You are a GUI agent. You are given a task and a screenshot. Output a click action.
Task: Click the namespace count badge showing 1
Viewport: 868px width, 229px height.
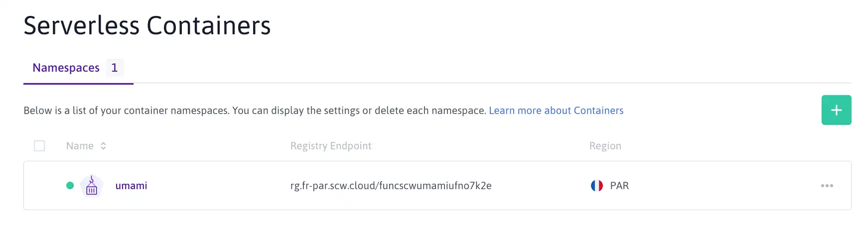(x=115, y=68)
